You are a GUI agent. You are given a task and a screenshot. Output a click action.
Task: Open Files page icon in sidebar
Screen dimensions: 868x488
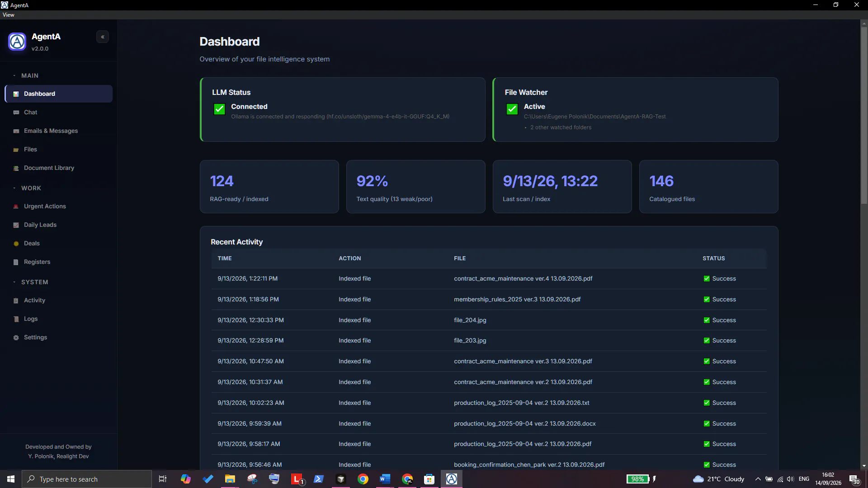16,150
